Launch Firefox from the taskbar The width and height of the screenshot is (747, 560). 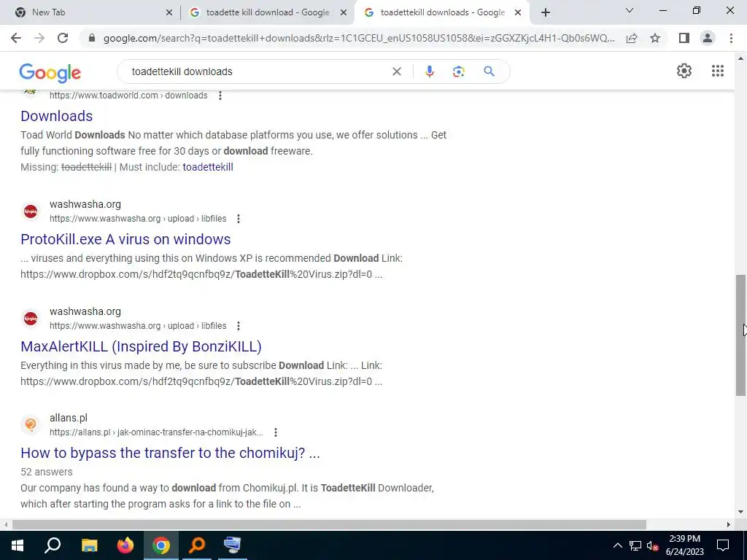(125, 545)
